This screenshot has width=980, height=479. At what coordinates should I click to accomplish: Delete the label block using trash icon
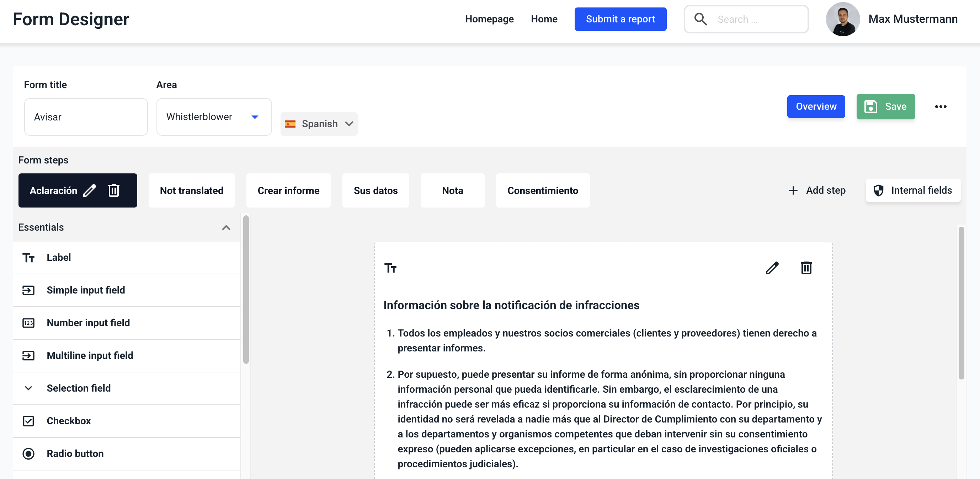tap(806, 268)
